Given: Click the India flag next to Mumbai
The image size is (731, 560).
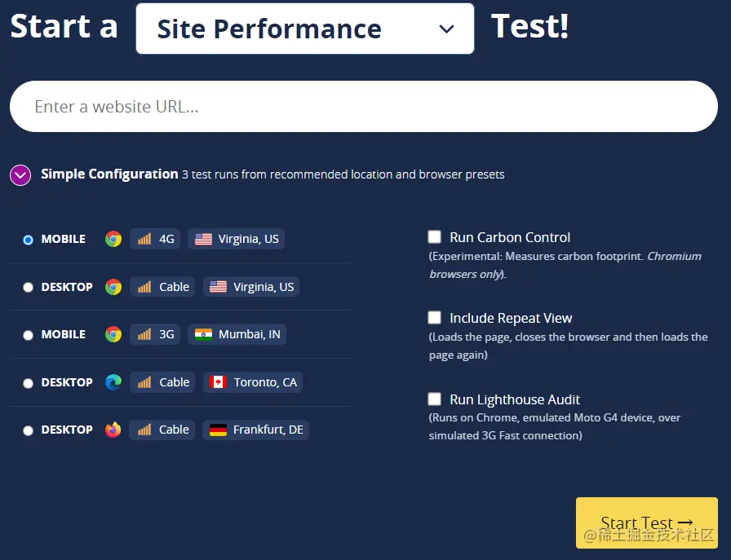Looking at the screenshot, I should tap(203, 334).
